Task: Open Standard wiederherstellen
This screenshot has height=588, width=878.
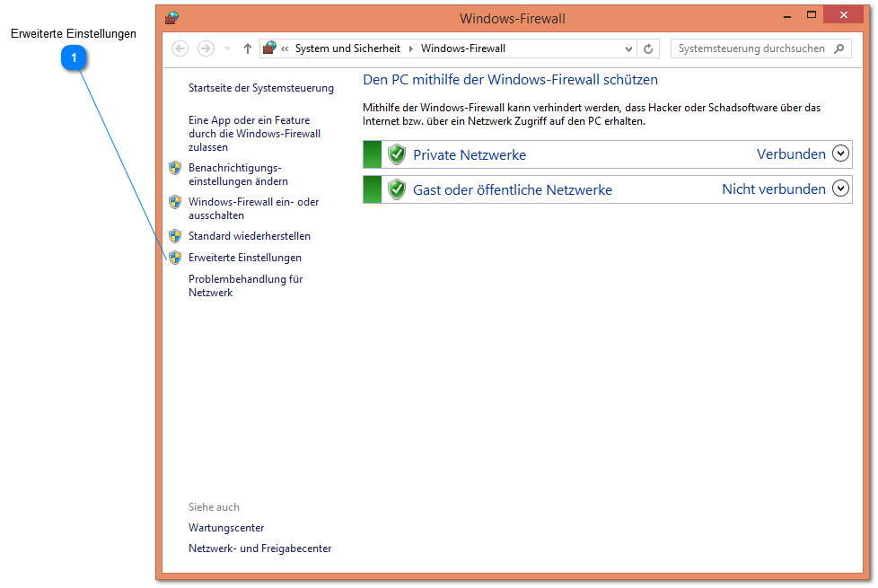Action: click(x=250, y=236)
